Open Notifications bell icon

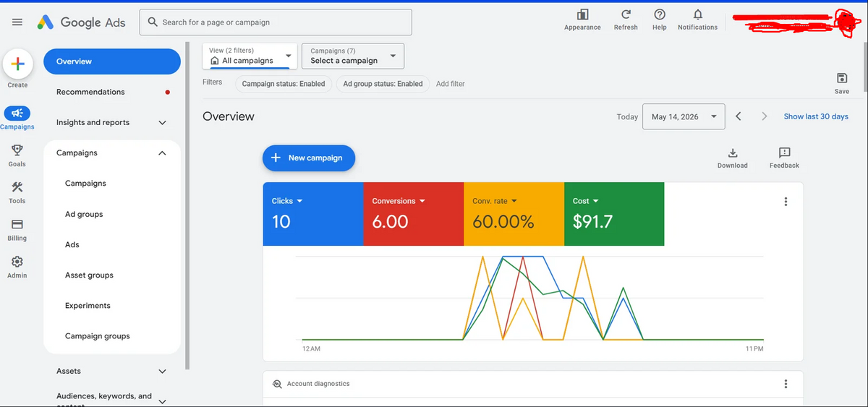(x=697, y=15)
